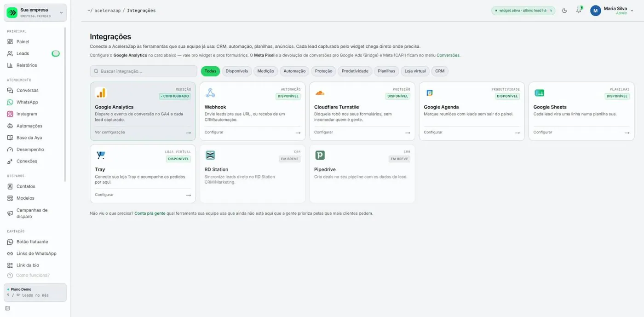Screen dimensions: 644x317
Task: Click the Painel dashboard icon
Action: pos(10,41)
